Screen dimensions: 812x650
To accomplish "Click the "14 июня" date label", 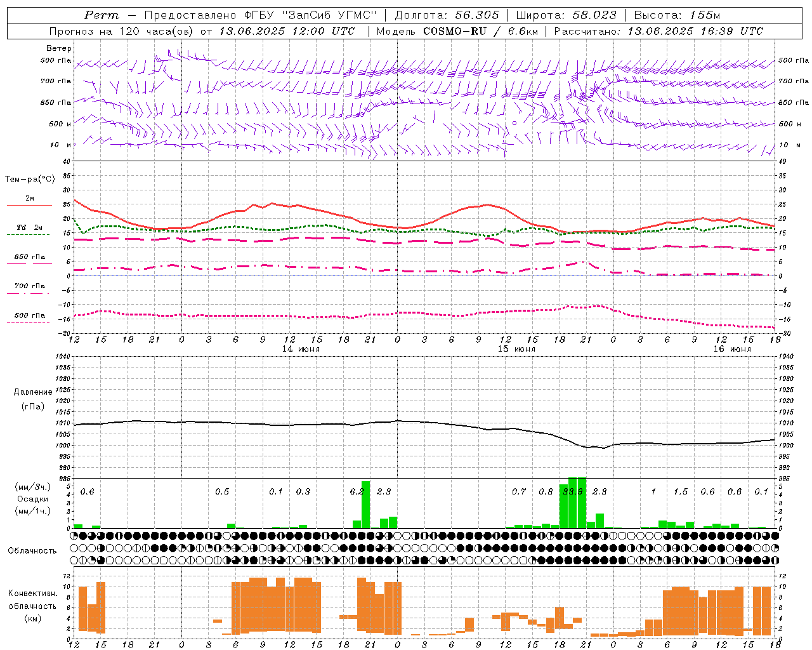I will click(x=301, y=348).
